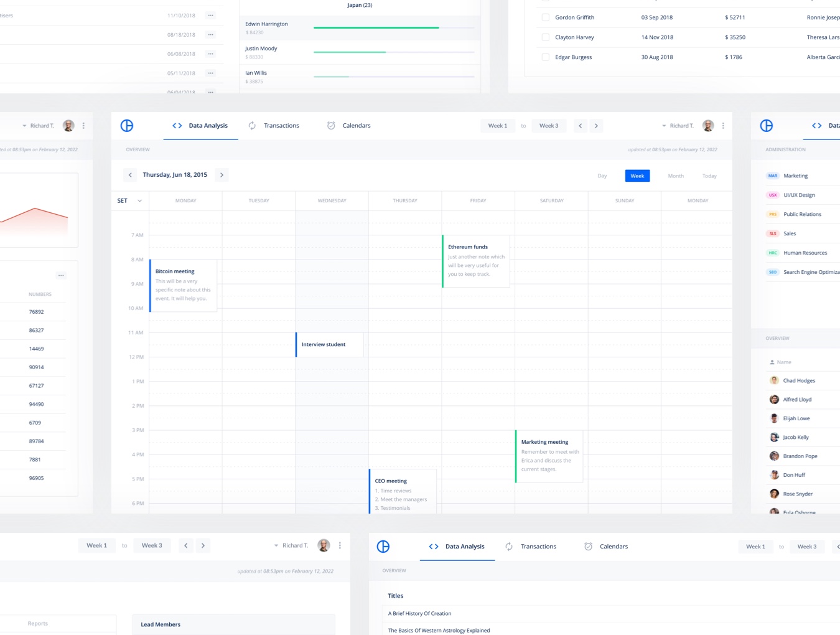This screenshot has height=635, width=840.
Task: Click Richard T. avatar in the calendar window
Action: [708, 126]
